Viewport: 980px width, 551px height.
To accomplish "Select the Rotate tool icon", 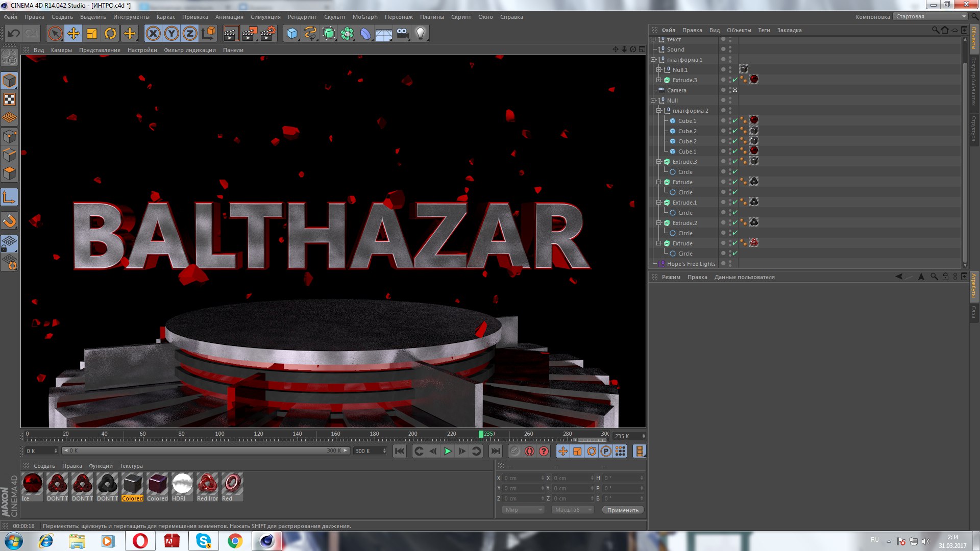I will click(x=110, y=34).
